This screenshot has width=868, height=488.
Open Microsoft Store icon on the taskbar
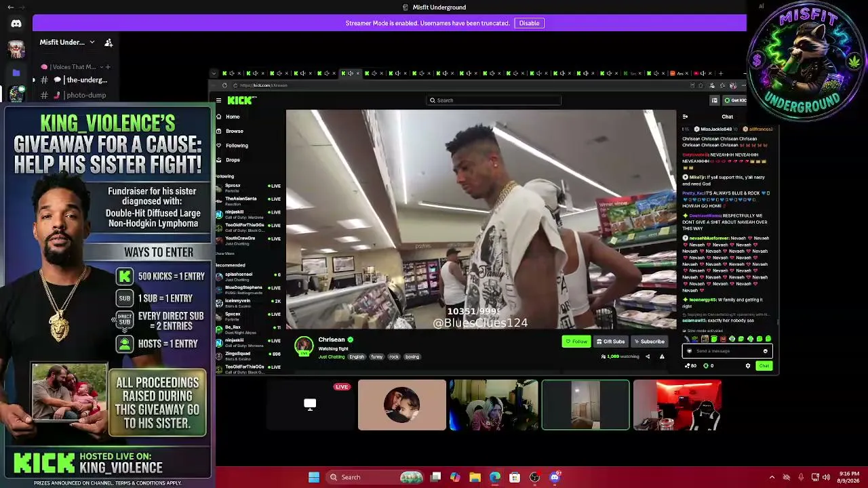point(515,477)
